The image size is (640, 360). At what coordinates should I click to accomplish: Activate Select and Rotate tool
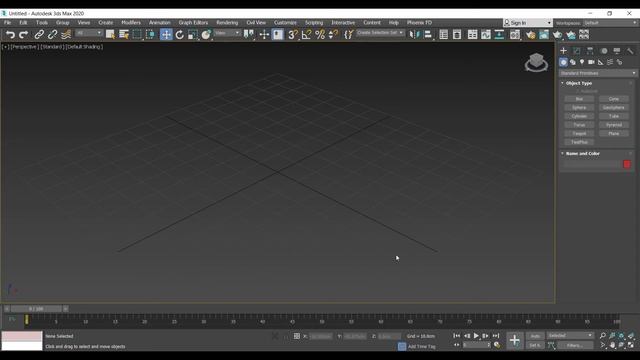(x=180, y=35)
